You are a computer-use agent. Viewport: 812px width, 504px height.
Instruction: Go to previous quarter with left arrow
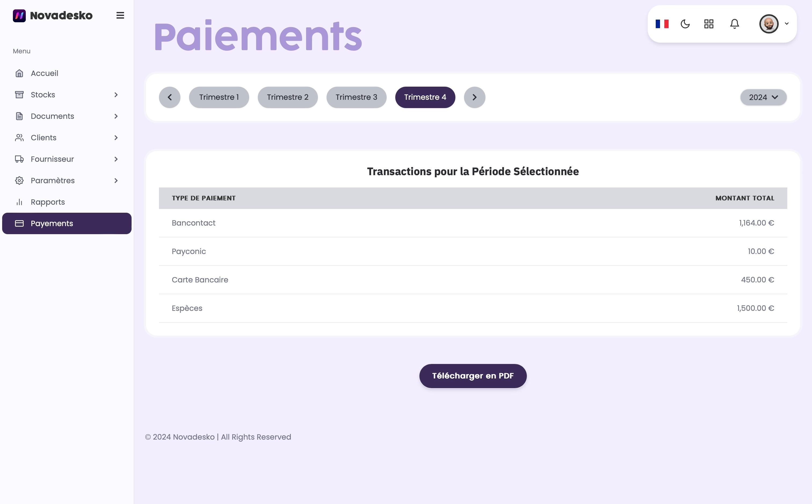pyautogui.click(x=169, y=97)
